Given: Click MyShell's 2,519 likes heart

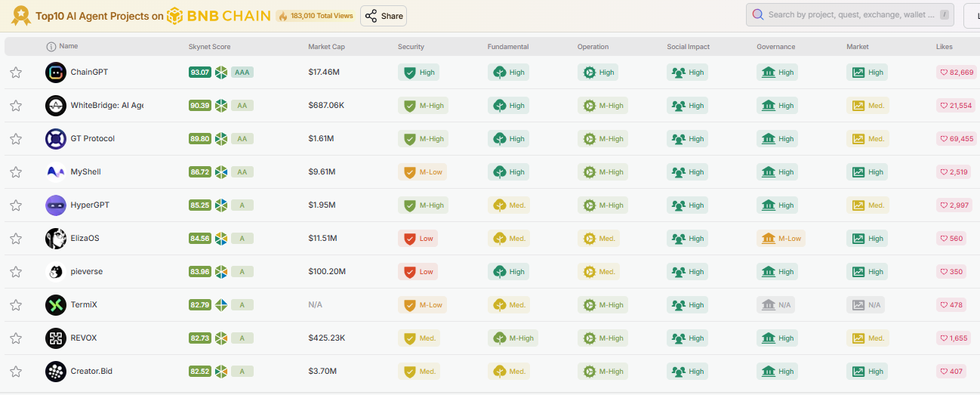Looking at the screenshot, I should (953, 172).
